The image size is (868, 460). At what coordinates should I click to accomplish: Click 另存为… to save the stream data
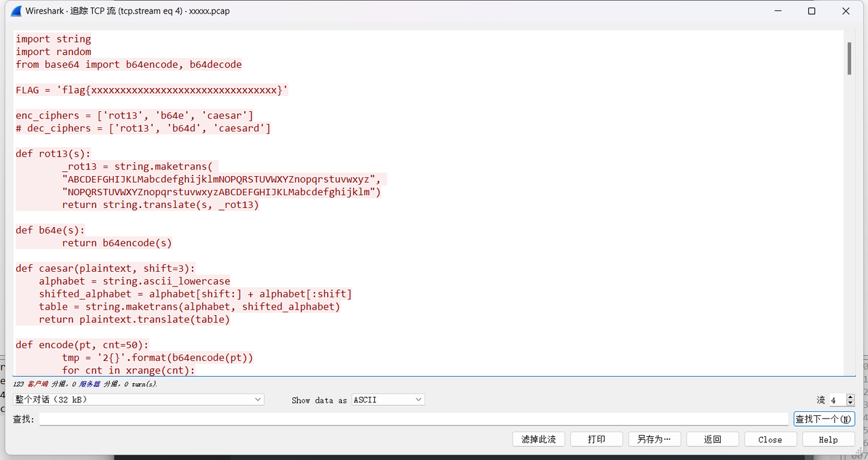point(654,438)
